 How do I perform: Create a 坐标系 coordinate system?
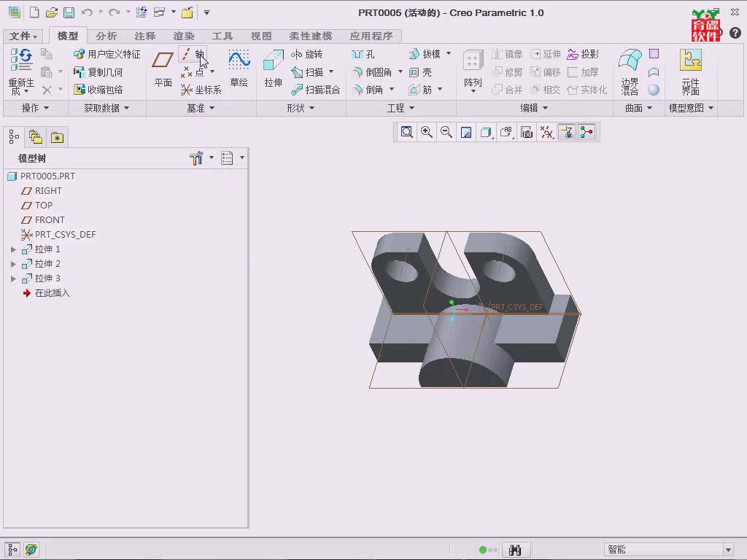point(201,90)
